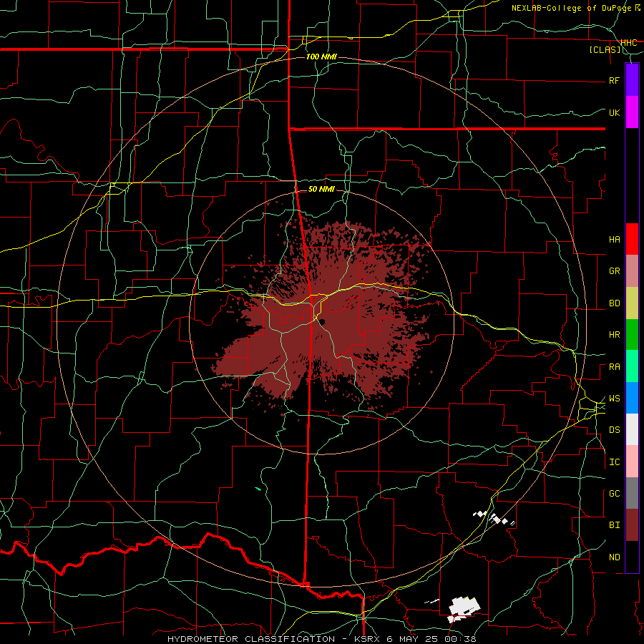The image size is (644, 644).
Task: Click the "6 MAY 25" date text
Action: tap(412, 639)
